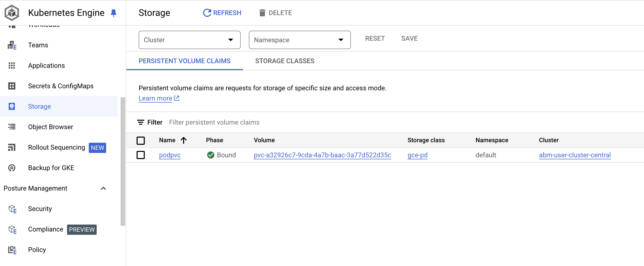
Task: Open the gce-pd storage class link
Action: click(x=417, y=155)
